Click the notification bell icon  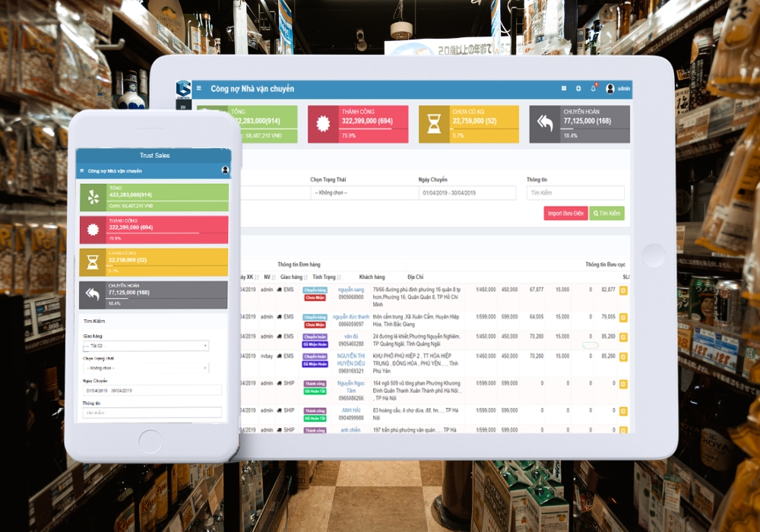[x=593, y=88]
